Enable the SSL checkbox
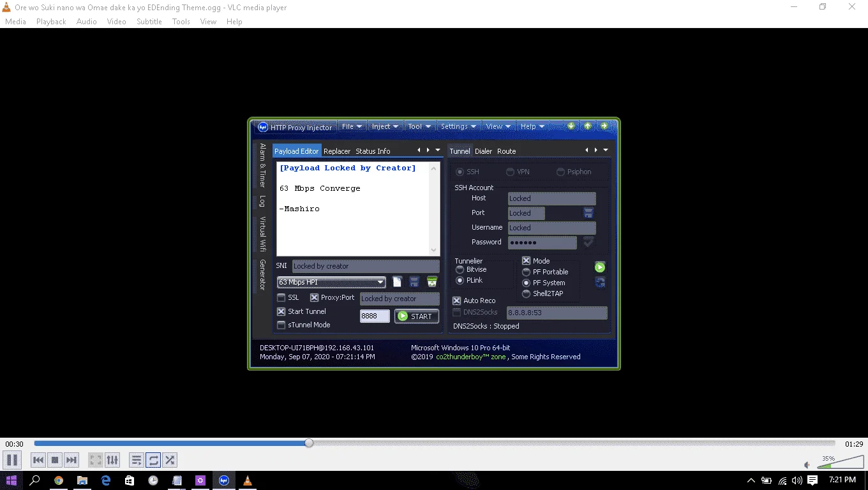 (281, 297)
